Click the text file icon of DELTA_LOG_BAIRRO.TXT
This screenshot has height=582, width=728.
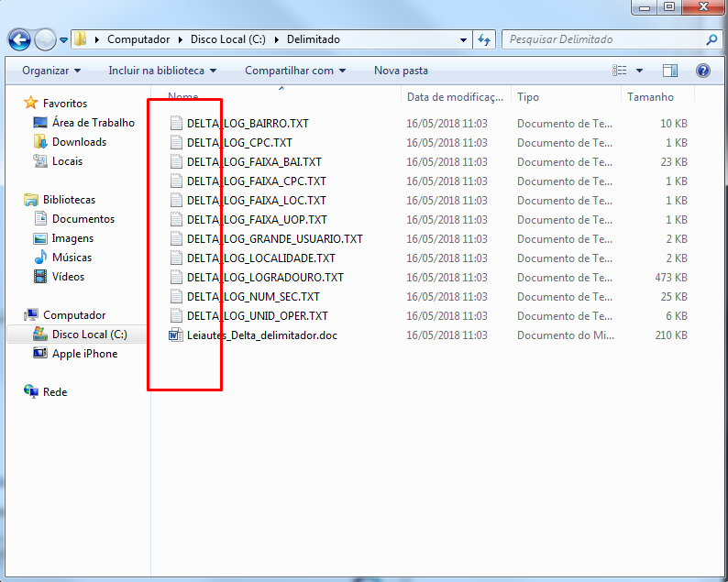(x=176, y=123)
